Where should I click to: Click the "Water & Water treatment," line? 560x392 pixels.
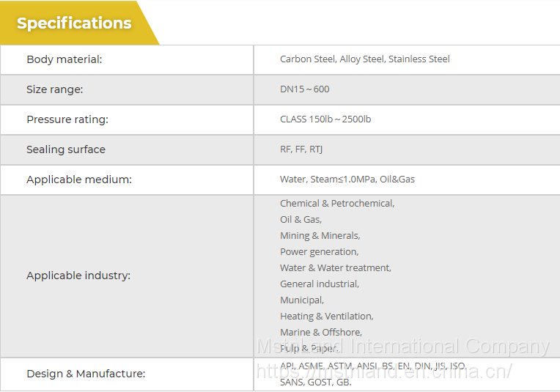pyautogui.click(x=335, y=268)
